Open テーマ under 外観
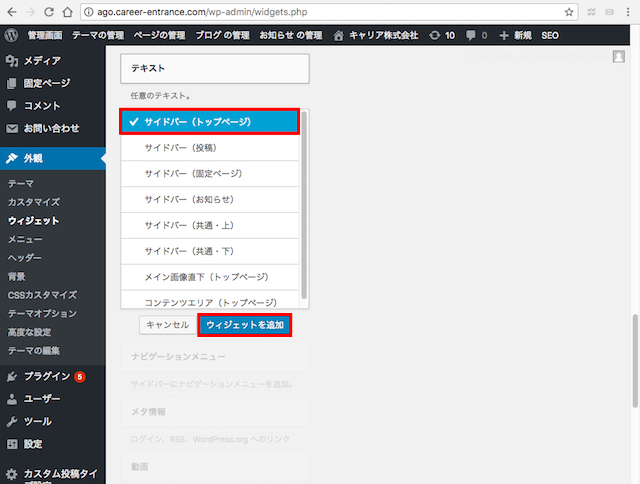Viewport: 640px width, 484px height. click(21, 184)
